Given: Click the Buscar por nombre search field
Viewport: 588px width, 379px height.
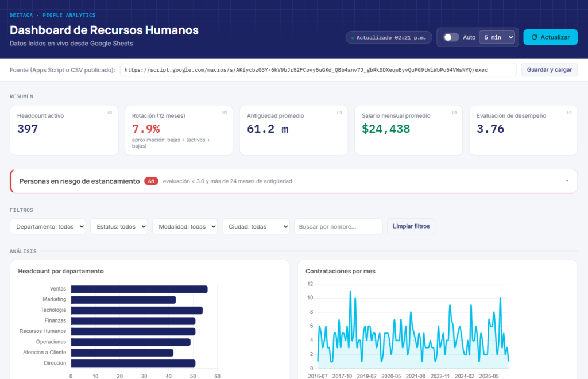Looking at the screenshot, I should click(338, 226).
